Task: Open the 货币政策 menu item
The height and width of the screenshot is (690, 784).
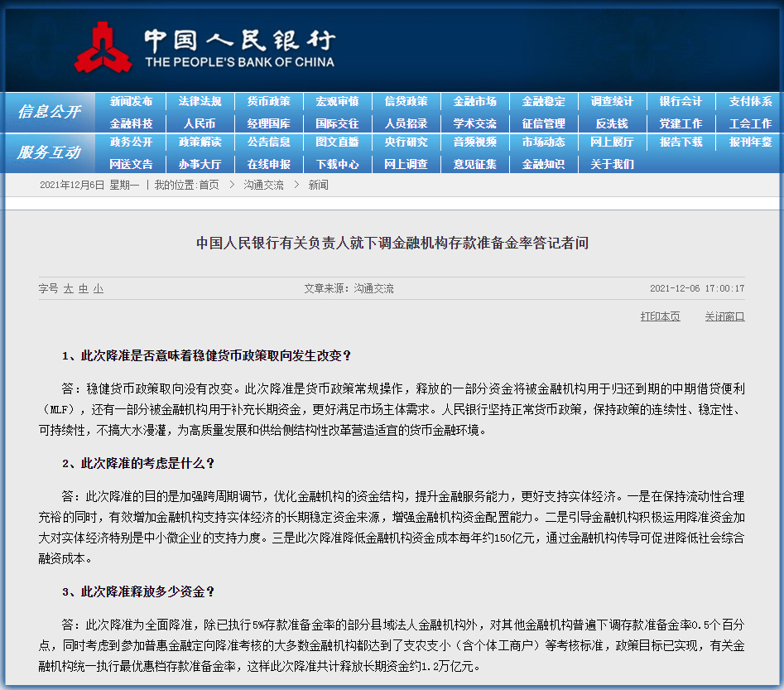Action: pos(268,102)
